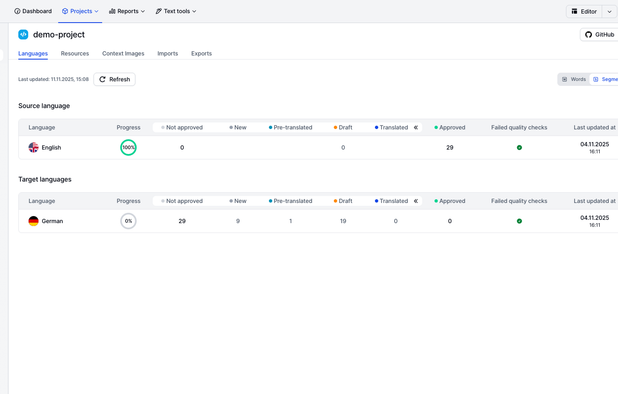The image size is (618, 394).
Task: Click the English flag icon
Action: [x=34, y=147]
